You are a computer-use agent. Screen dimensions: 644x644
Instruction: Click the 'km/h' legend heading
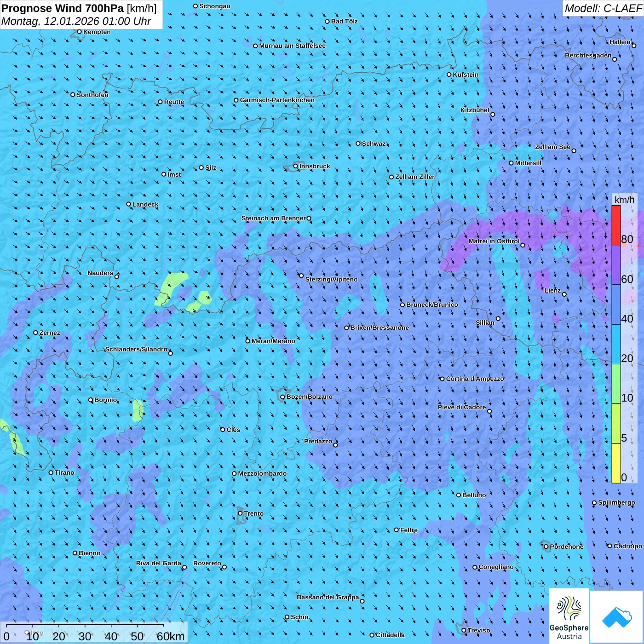click(x=624, y=200)
